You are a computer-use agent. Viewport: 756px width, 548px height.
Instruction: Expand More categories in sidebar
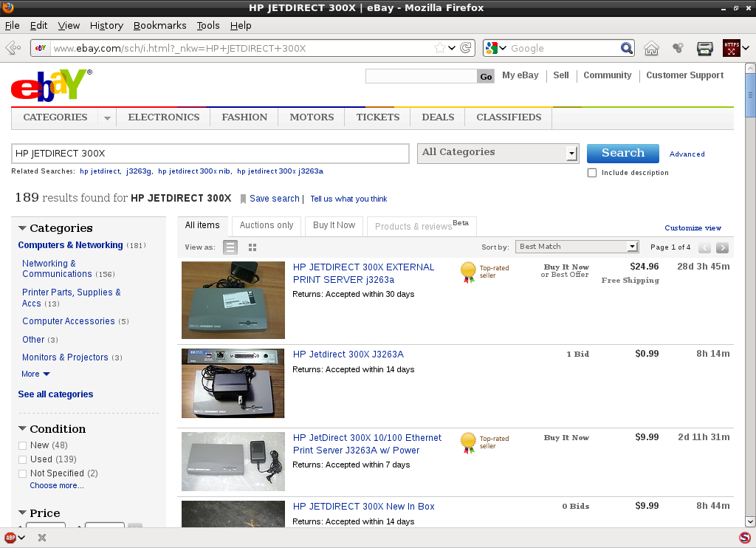[x=35, y=374]
